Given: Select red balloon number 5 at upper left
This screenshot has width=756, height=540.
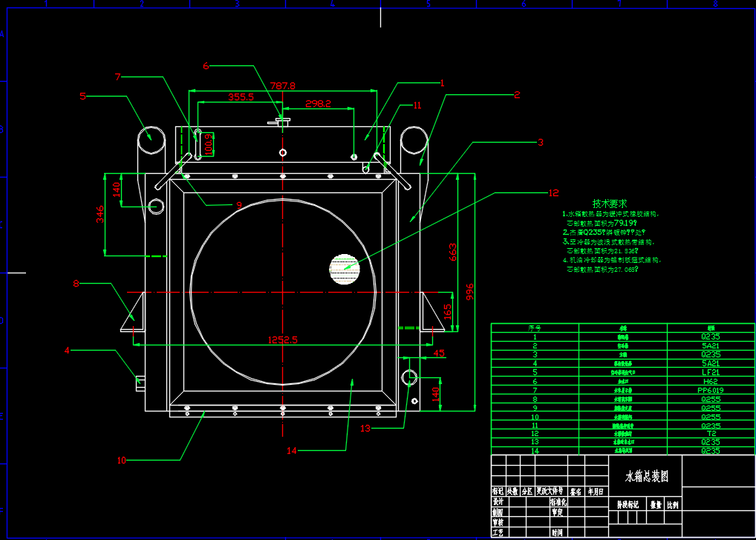Looking at the screenshot, I should click(82, 96).
